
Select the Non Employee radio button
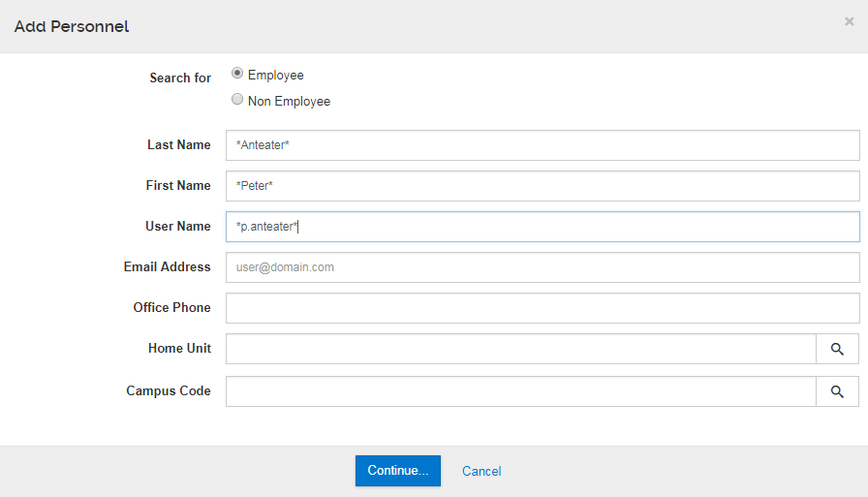click(x=237, y=99)
